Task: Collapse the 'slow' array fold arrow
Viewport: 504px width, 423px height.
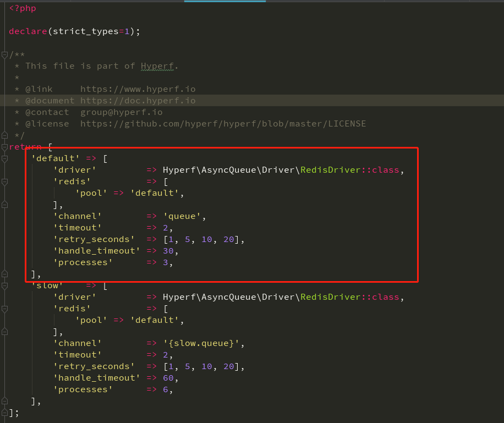Action: (x=4, y=285)
